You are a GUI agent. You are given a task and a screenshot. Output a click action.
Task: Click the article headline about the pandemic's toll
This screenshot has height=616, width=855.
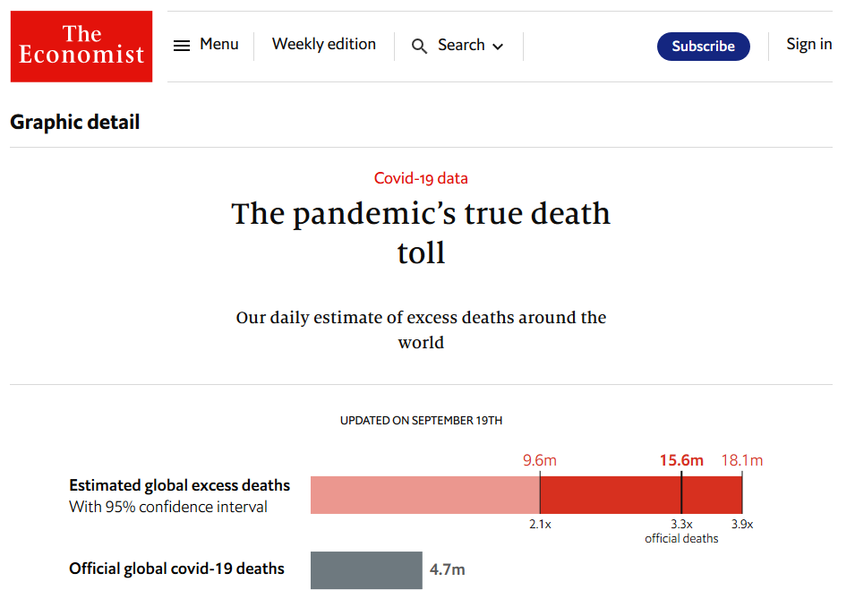click(x=421, y=233)
